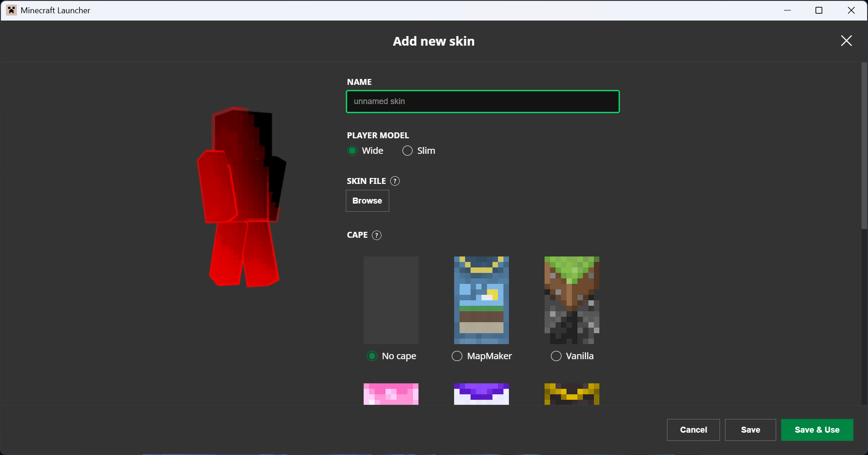The width and height of the screenshot is (868, 455).
Task: Choose the MapMaker cape radio button
Action: [457, 356]
